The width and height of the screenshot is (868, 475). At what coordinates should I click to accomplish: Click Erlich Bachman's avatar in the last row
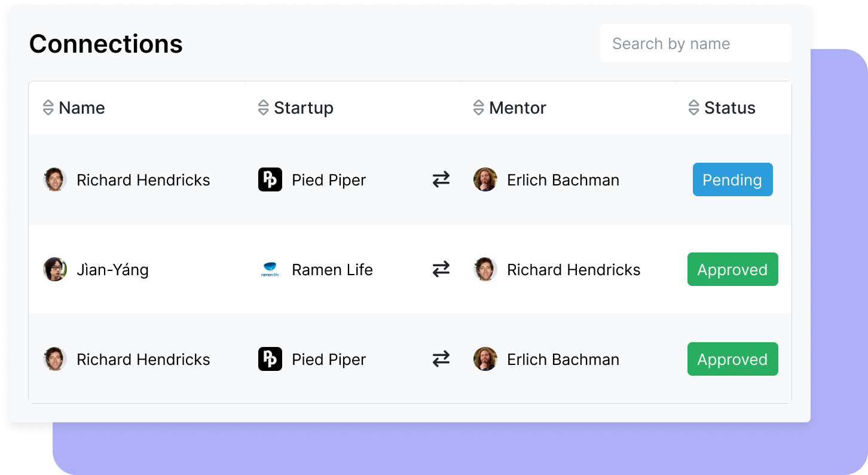click(x=485, y=359)
